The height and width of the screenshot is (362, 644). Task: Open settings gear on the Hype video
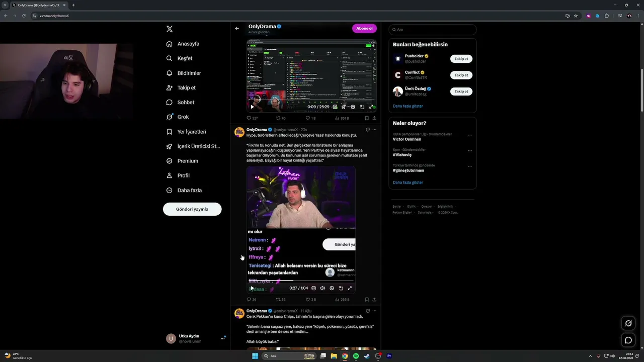(332, 288)
